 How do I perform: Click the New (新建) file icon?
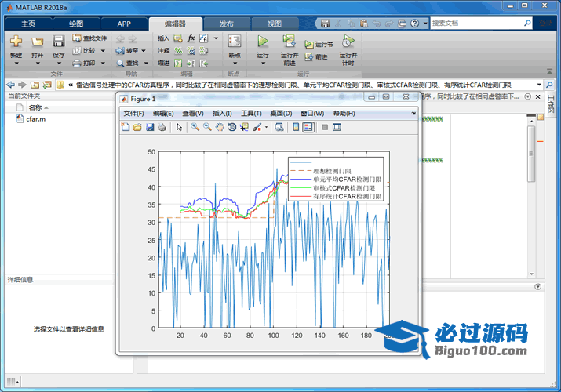coord(16,42)
